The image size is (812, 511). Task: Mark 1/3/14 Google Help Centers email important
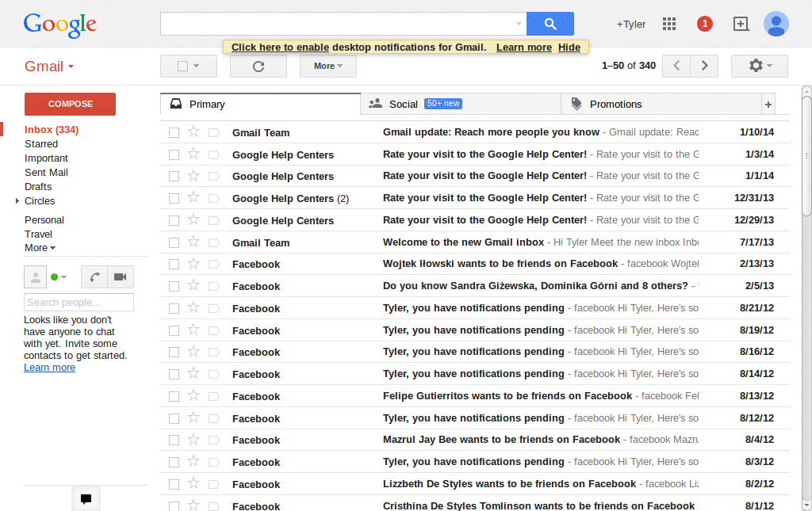point(214,154)
